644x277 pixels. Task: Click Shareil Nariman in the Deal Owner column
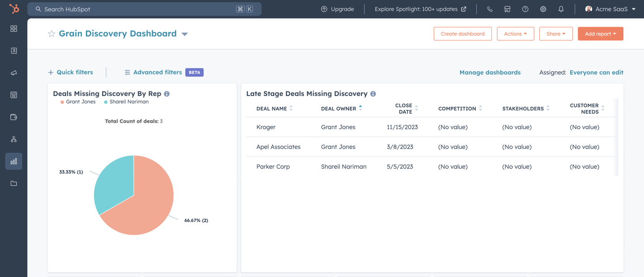coord(343,167)
